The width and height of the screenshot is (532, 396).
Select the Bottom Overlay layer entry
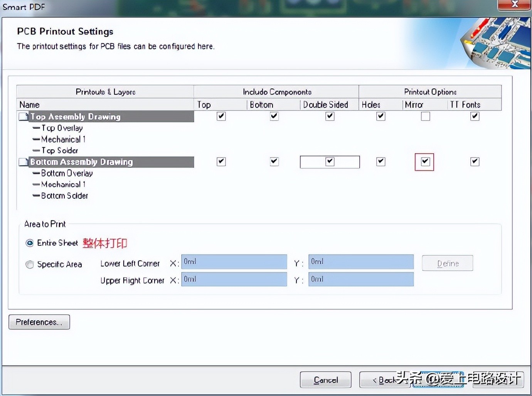[x=67, y=173]
